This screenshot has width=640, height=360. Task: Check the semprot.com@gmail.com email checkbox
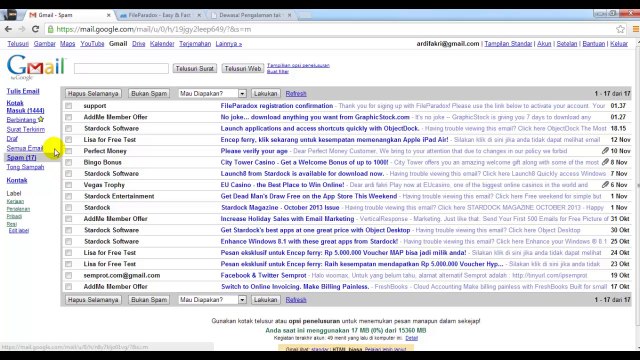69,276
